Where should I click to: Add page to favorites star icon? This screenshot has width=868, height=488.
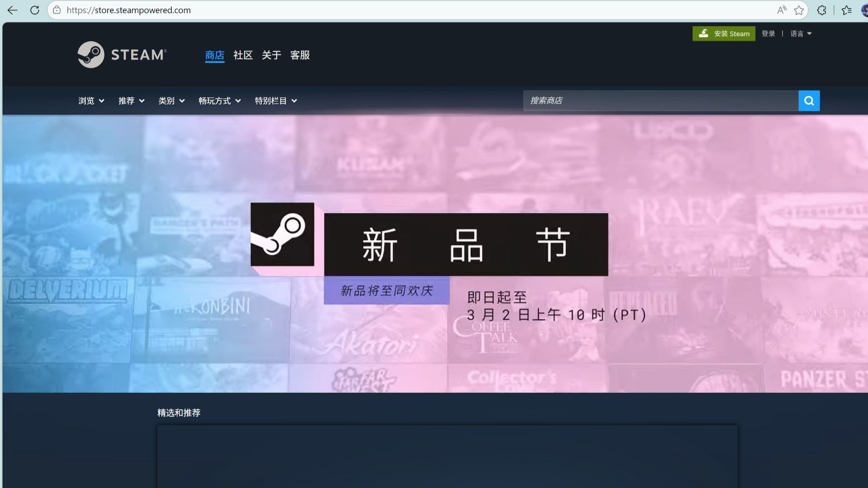click(799, 10)
